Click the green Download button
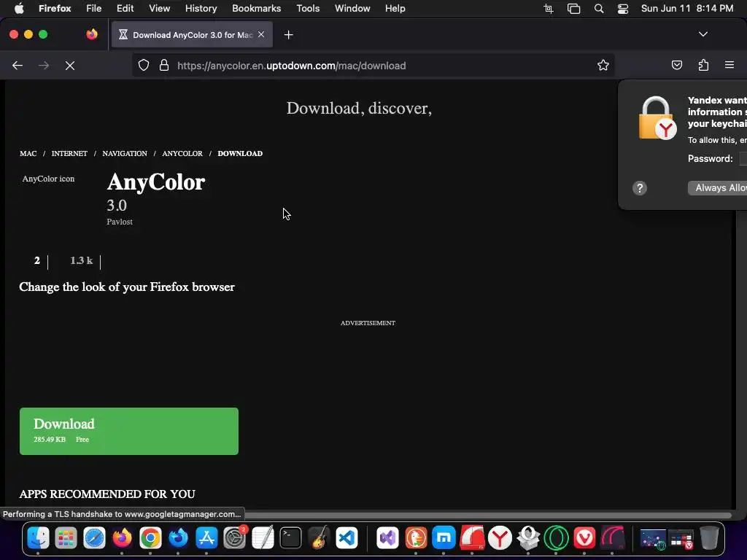 point(129,431)
